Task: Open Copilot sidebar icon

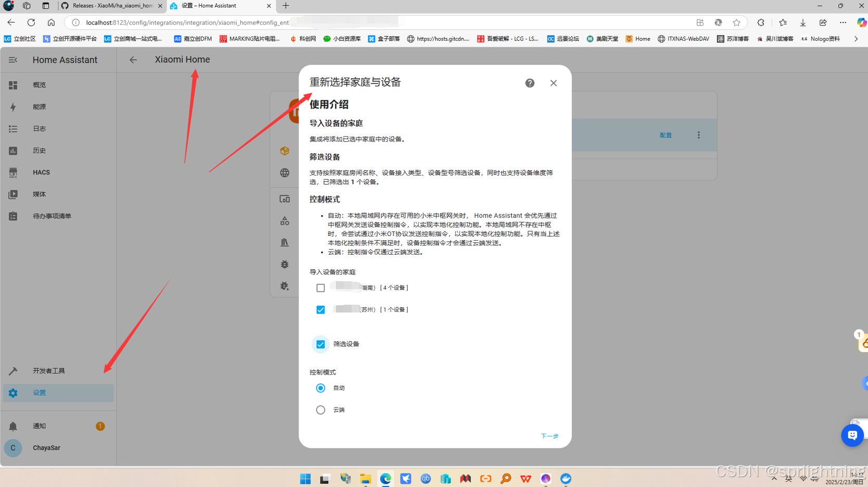Action: [x=861, y=22]
